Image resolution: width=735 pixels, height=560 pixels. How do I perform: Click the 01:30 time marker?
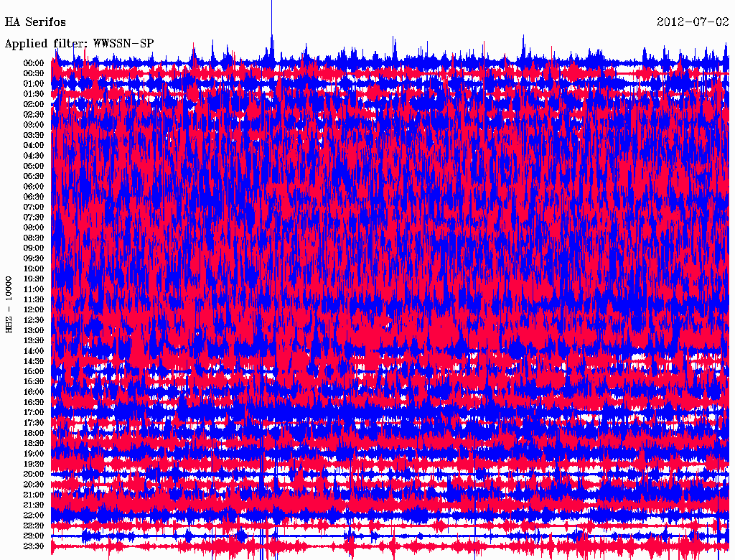(34, 94)
